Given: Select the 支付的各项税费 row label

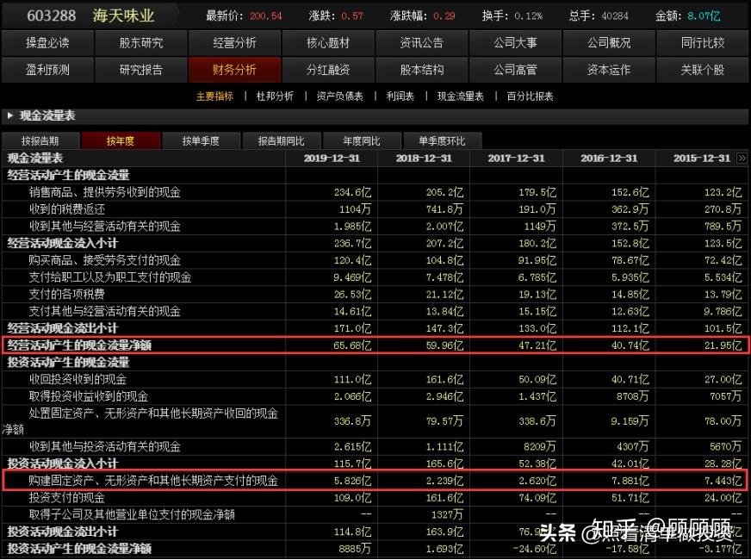Looking at the screenshot, I should (67, 294).
